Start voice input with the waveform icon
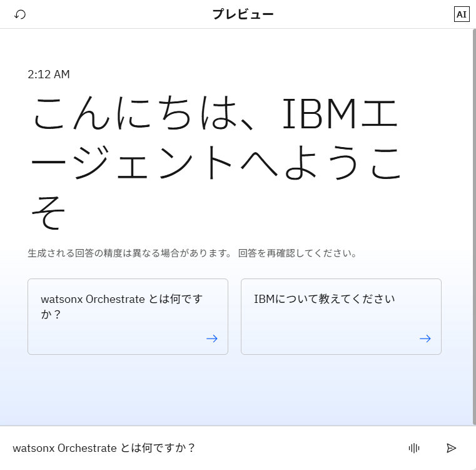The width and height of the screenshot is (476, 470). coord(414,448)
